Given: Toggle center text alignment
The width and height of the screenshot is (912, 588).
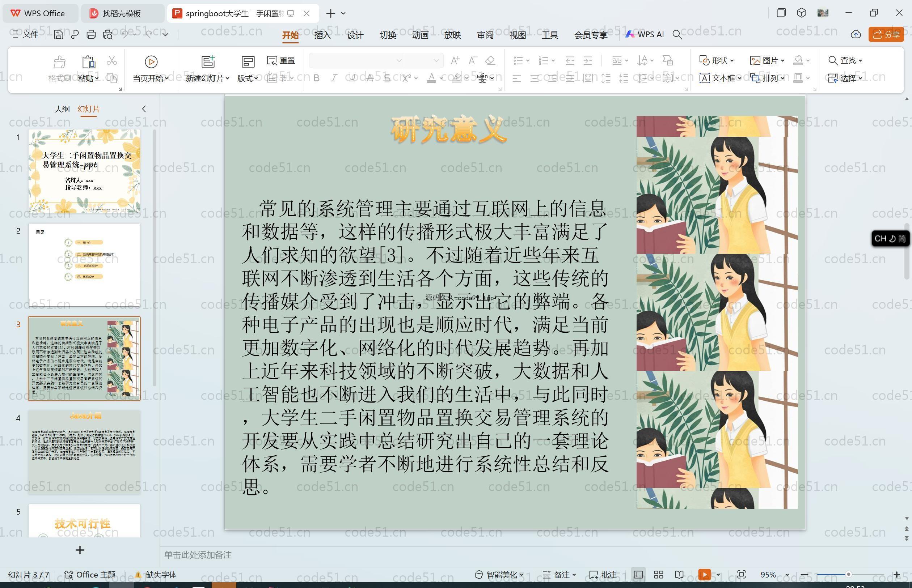Looking at the screenshot, I should point(535,78).
